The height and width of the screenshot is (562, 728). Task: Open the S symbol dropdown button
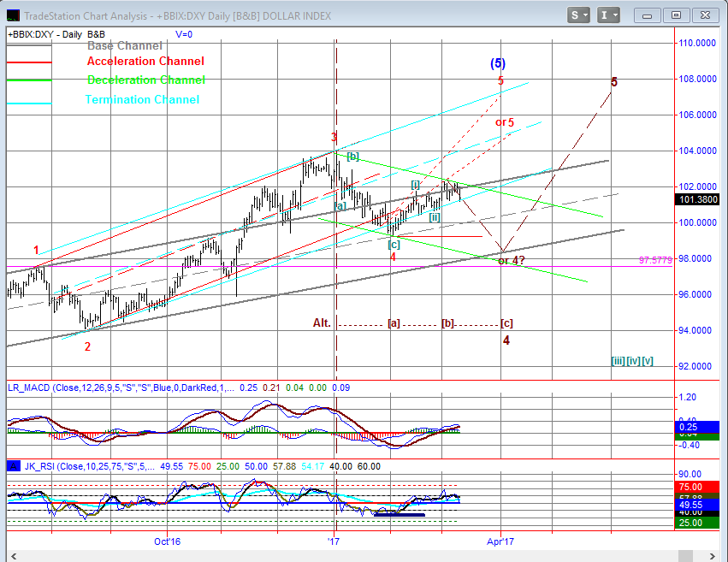coord(578,15)
